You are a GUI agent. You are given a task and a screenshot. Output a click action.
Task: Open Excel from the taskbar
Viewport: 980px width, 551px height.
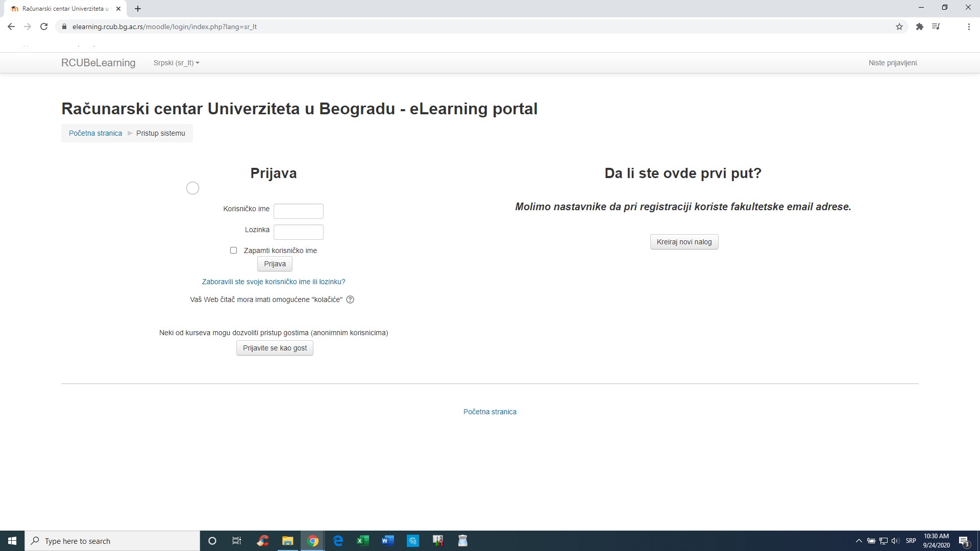tap(363, 541)
